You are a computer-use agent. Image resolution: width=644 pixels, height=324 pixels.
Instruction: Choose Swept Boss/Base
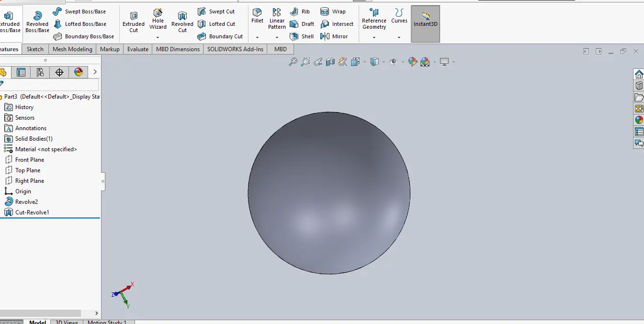[79, 11]
